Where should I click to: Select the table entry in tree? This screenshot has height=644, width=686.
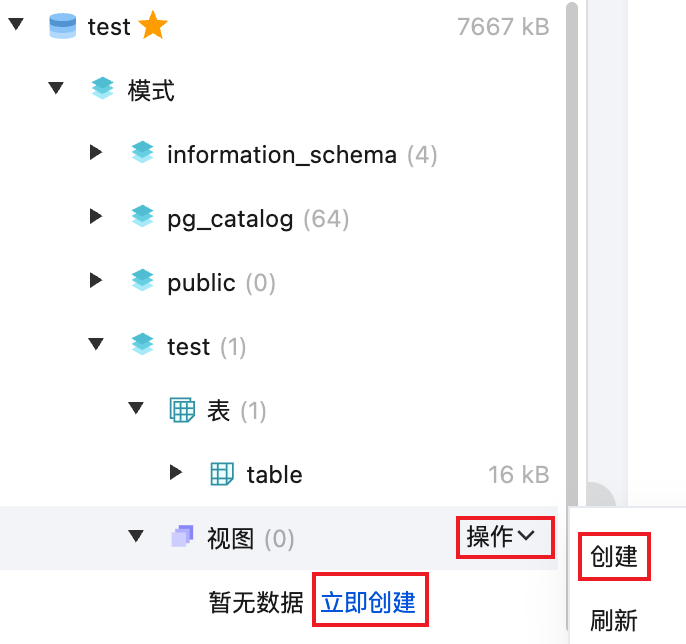[274, 474]
